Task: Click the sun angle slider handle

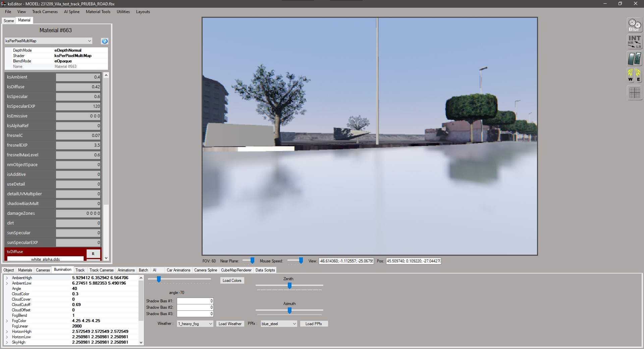Action: (x=159, y=279)
